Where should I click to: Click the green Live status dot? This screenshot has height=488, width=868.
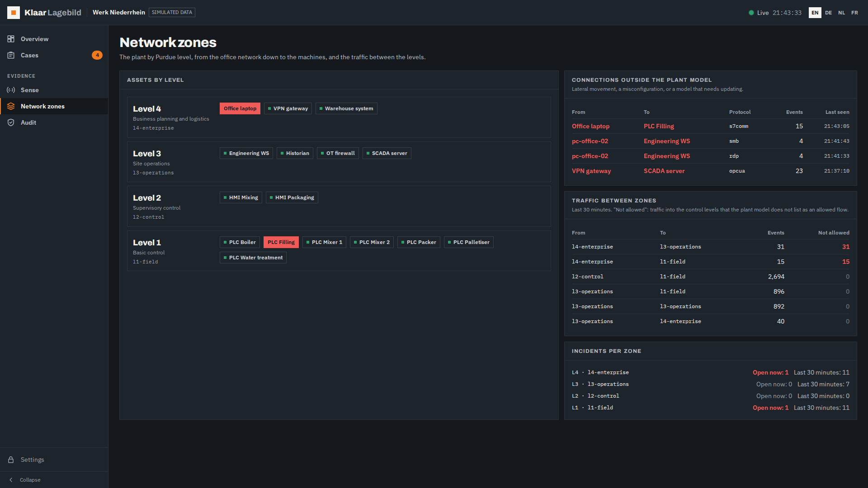(751, 13)
